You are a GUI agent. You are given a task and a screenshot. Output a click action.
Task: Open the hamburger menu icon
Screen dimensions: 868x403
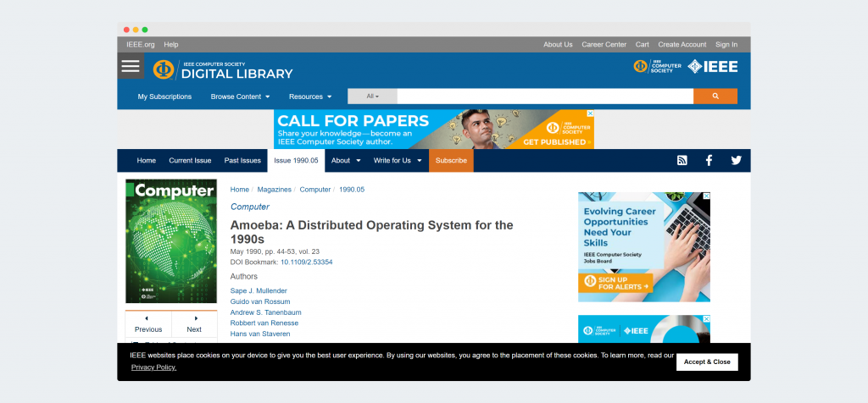[131, 66]
